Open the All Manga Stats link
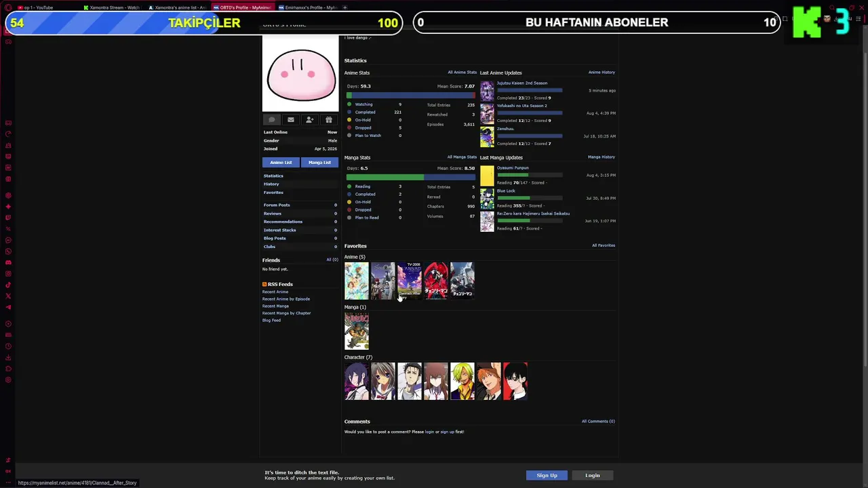868x488 pixels. pos(462,157)
